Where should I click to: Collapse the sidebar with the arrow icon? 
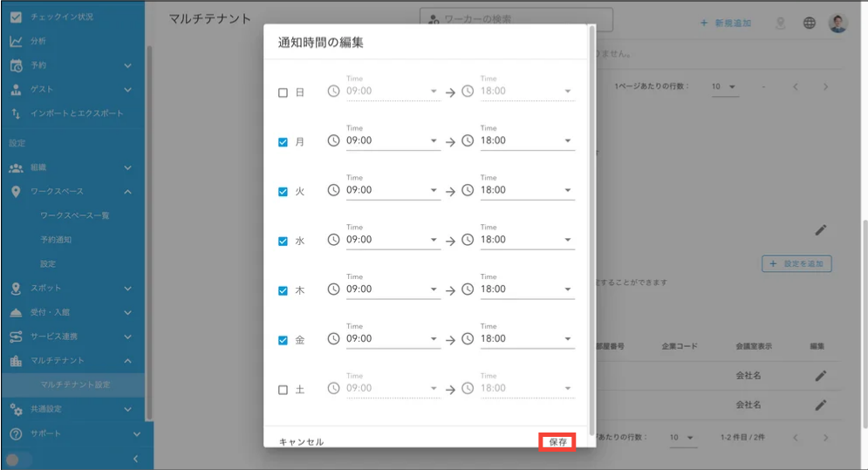click(x=135, y=459)
